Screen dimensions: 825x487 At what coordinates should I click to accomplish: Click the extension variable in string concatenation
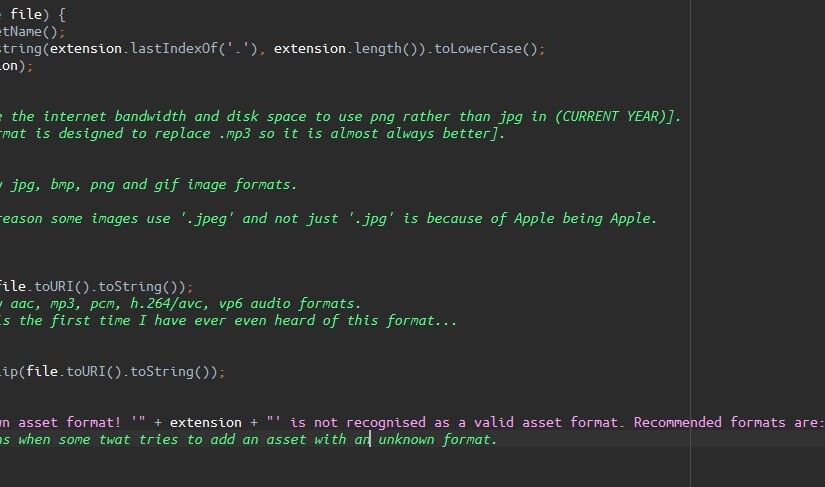(206, 423)
